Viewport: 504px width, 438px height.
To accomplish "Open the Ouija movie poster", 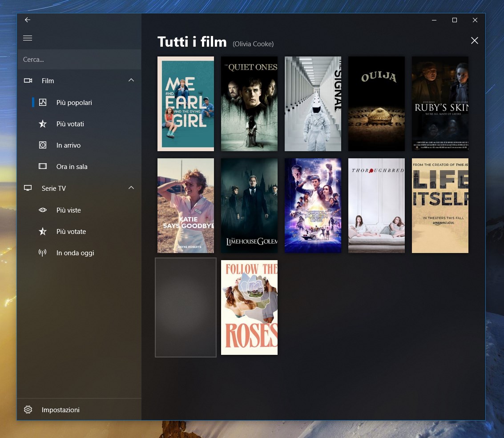I will (x=376, y=104).
